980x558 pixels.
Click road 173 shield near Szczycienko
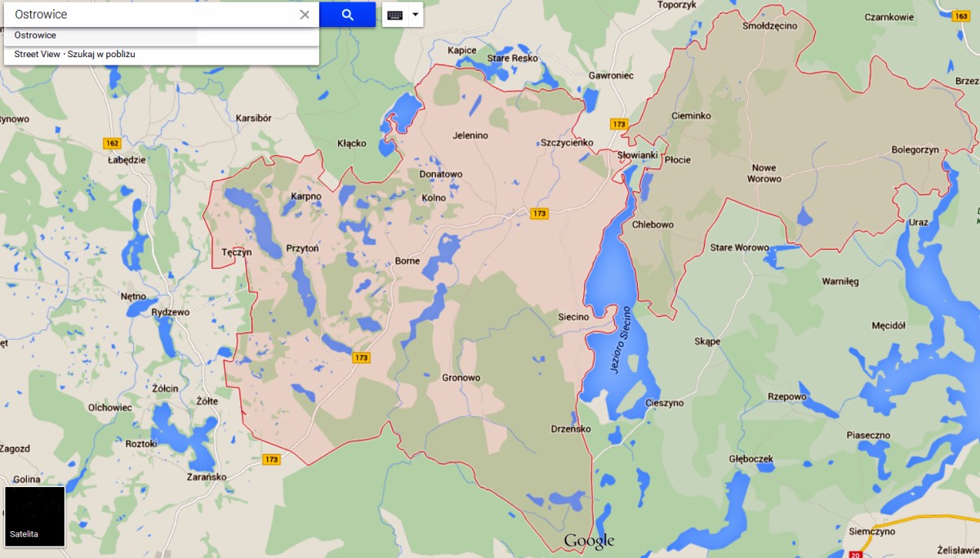618,124
